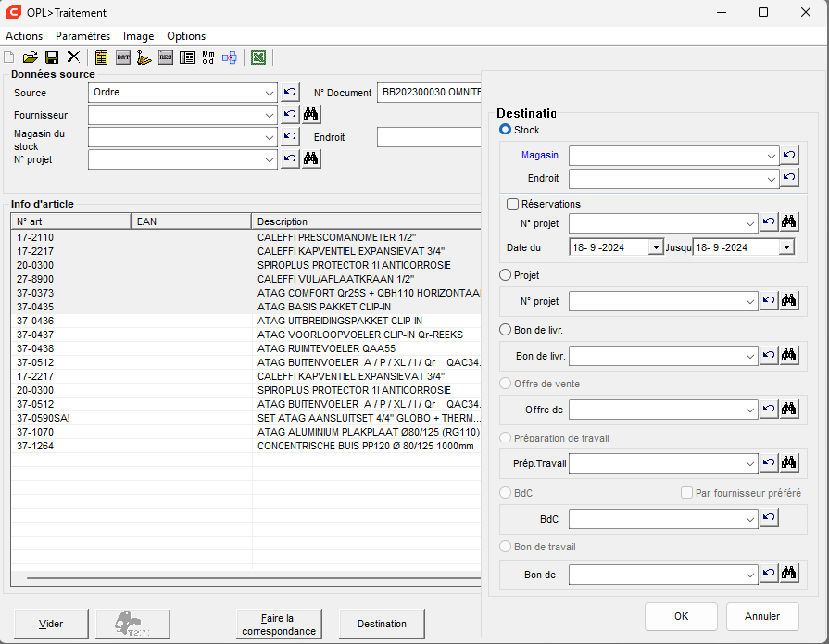
Task: Expand the Fournisseur dropdown
Action: (270, 115)
